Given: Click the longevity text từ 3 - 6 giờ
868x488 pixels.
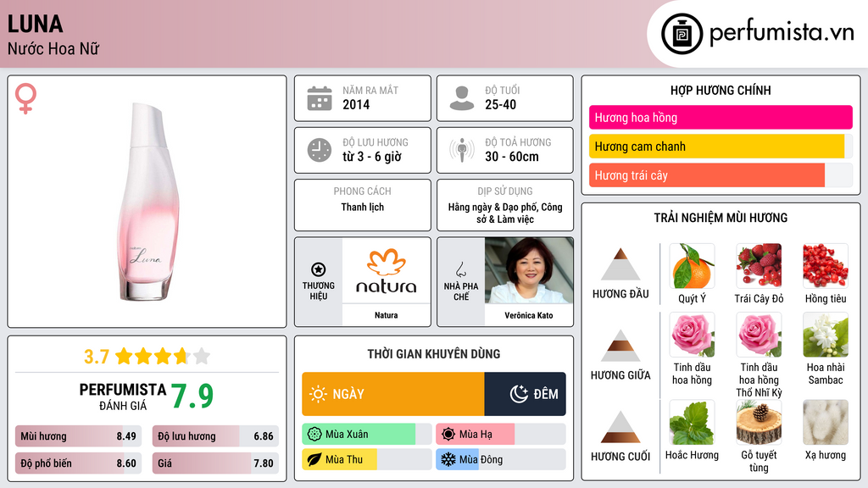Looking at the screenshot, I should (x=371, y=157).
